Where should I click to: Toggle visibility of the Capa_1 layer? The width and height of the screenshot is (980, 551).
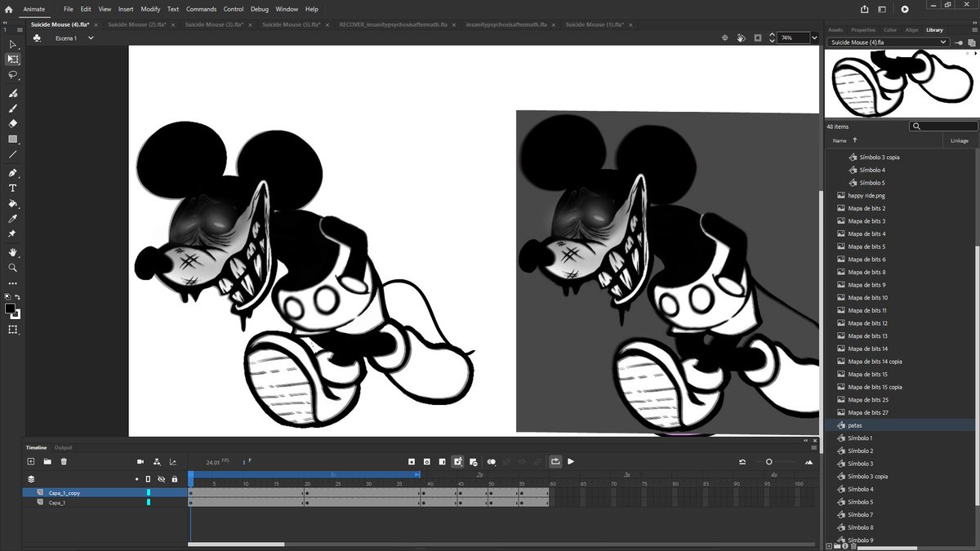(162, 502)
